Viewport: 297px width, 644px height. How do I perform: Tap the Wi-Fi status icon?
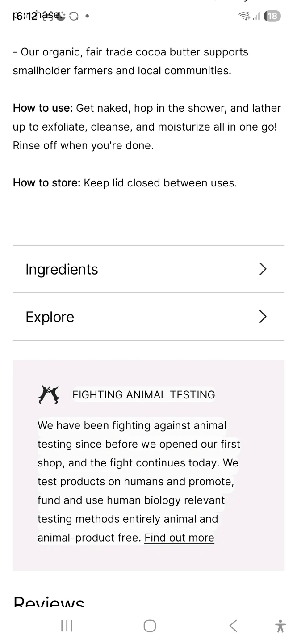point(244,16)
